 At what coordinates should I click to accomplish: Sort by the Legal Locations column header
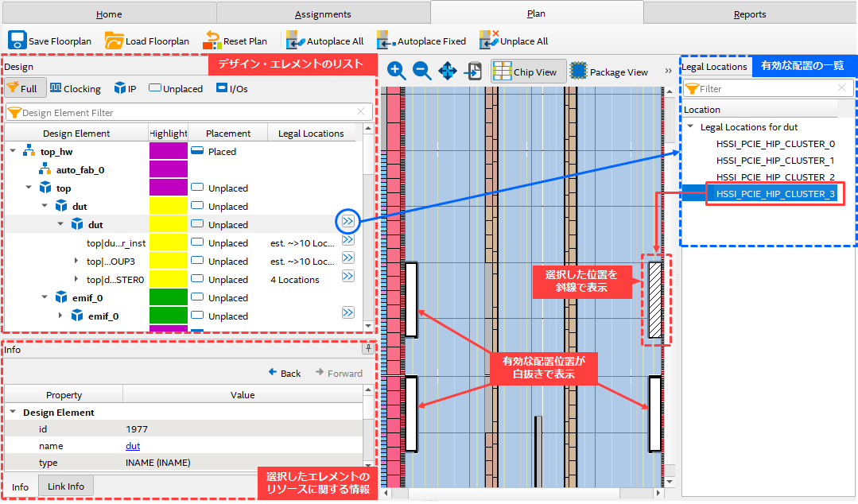(x=311, y=133)
